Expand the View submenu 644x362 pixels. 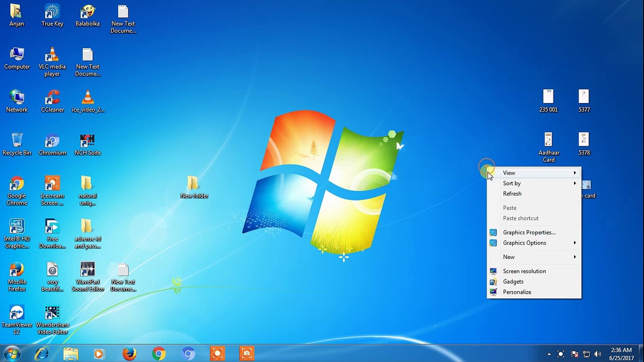534,173
